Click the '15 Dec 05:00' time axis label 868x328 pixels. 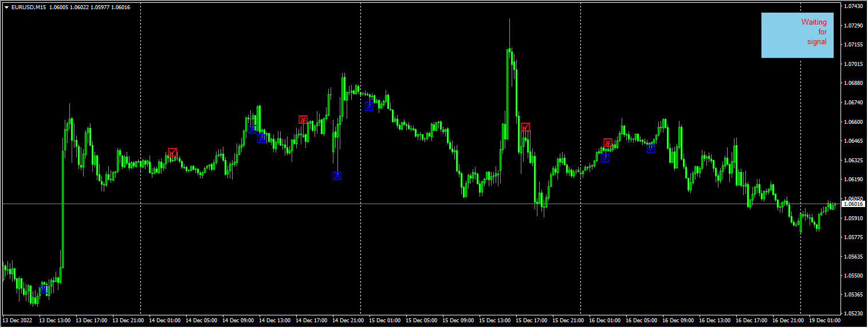[421, 321]
